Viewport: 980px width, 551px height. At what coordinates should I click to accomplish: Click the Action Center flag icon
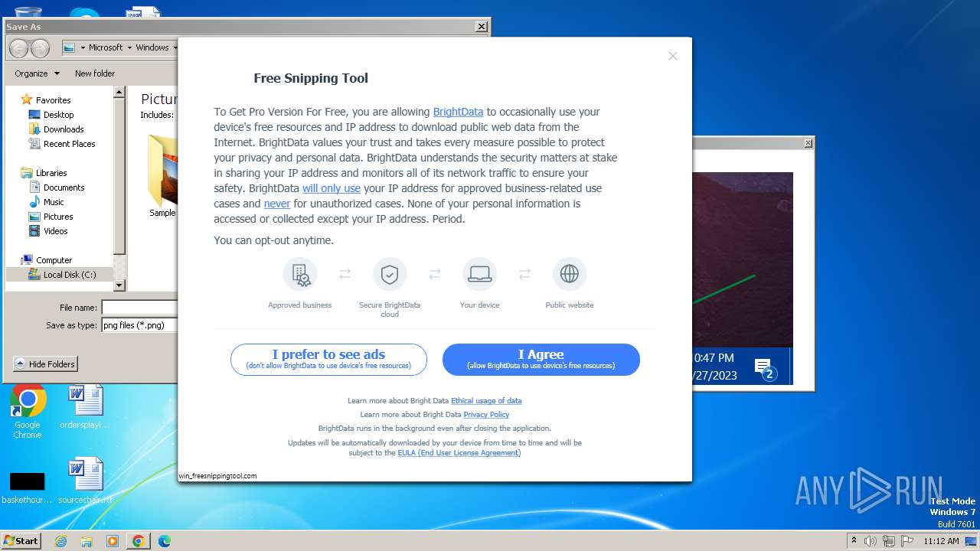click(907, 541)
